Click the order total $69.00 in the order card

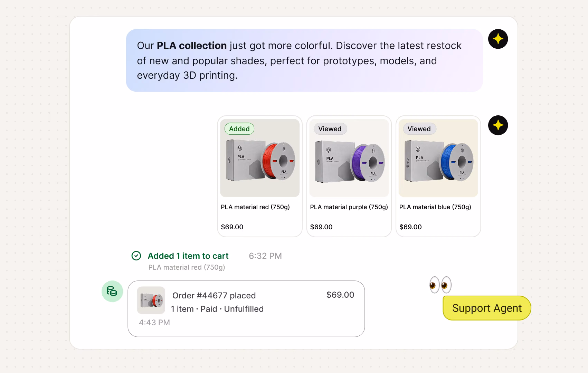[340, 295]
